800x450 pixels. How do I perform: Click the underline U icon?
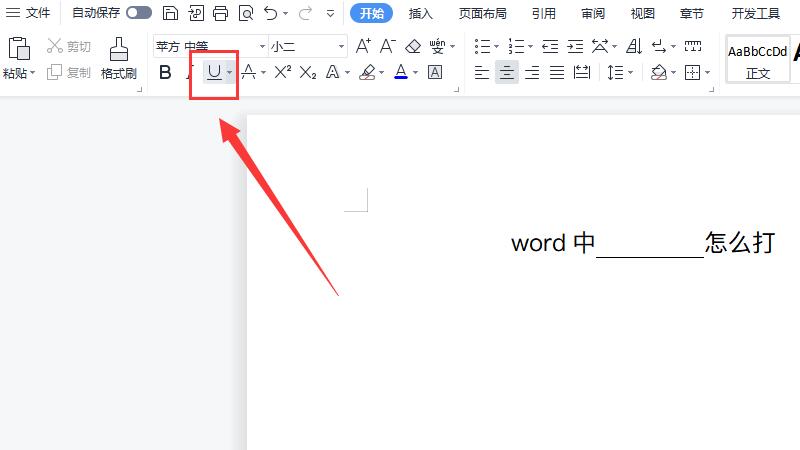click(x=213, y=72)
